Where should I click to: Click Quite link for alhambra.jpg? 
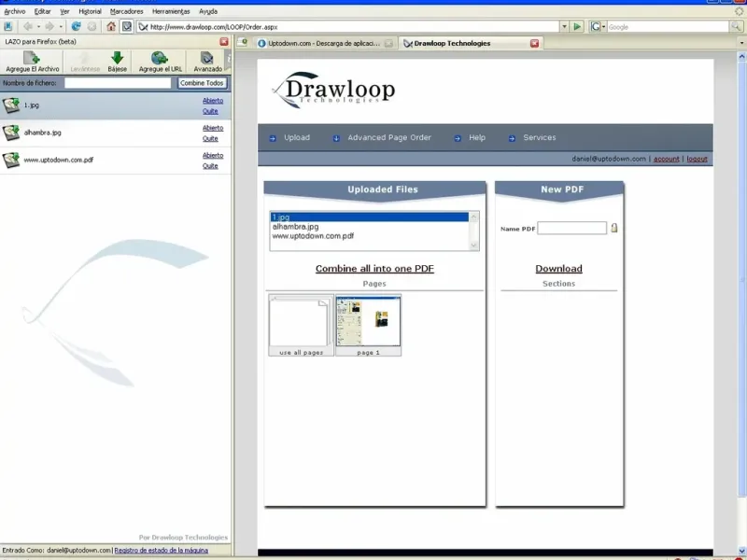pyautogui.click(x=210, y=138)
